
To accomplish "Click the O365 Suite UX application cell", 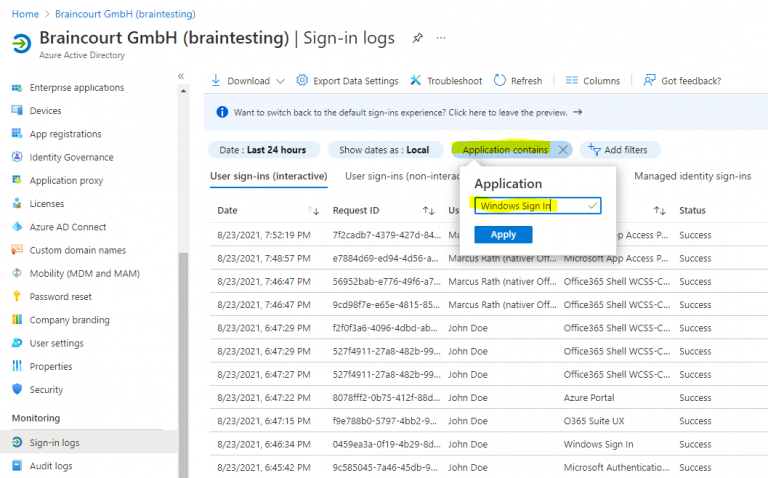I will [x=594, y=421].
